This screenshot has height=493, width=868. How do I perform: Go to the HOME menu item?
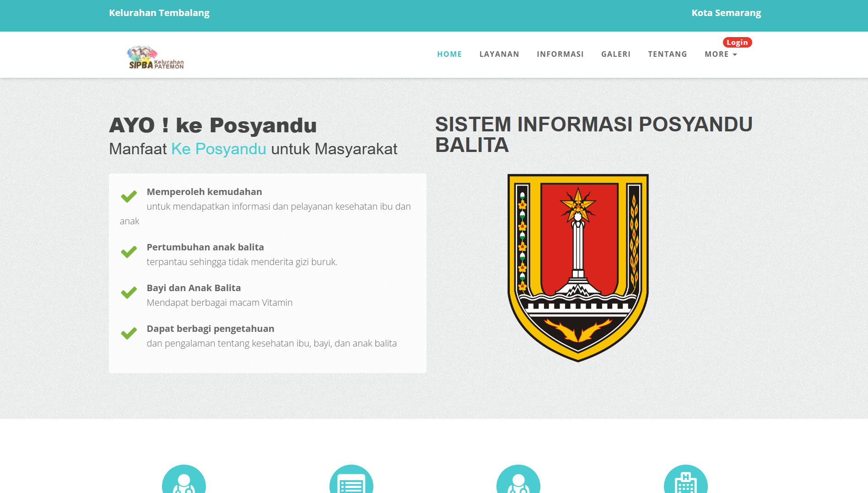449,54
